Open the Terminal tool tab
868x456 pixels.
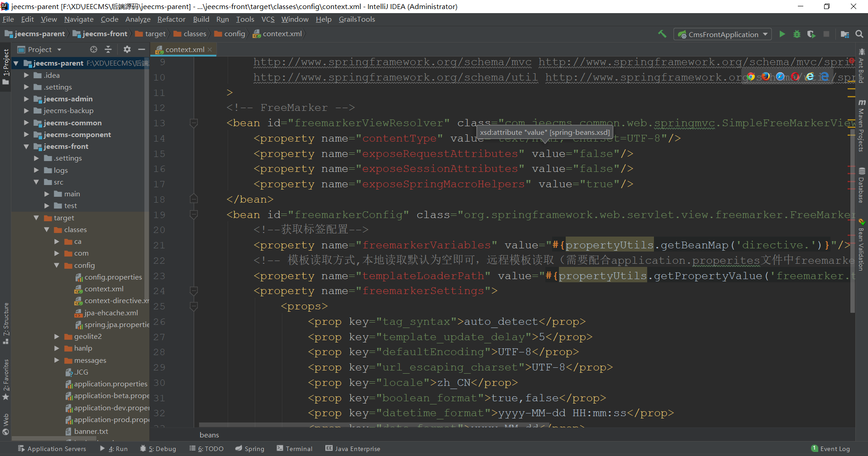pyautogui.click(x=295, y=449)
